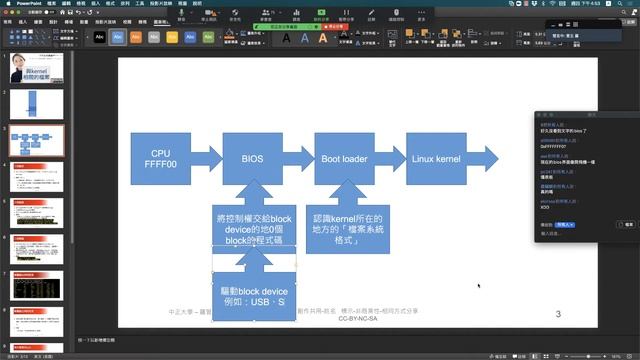Open the Design ribbon tab
This screenshot has height=360, width=640.
pyautogui.click(x=53, y=22)
